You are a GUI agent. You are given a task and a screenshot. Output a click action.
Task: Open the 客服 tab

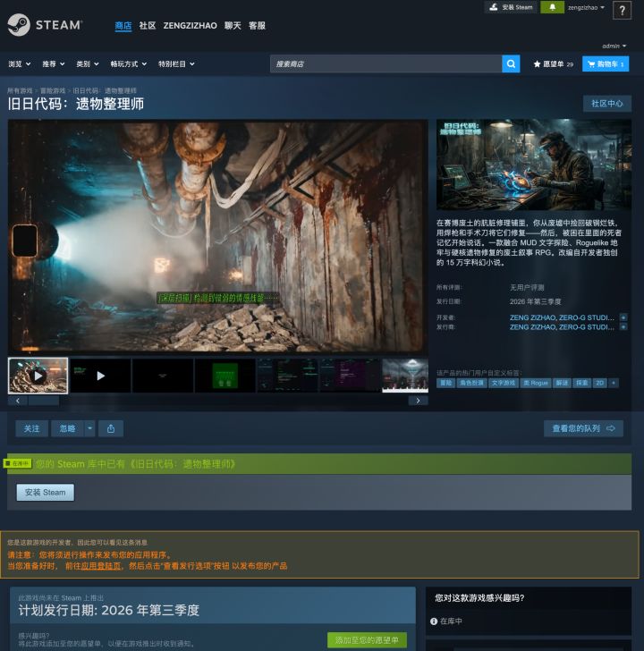(x=257, y=26)
